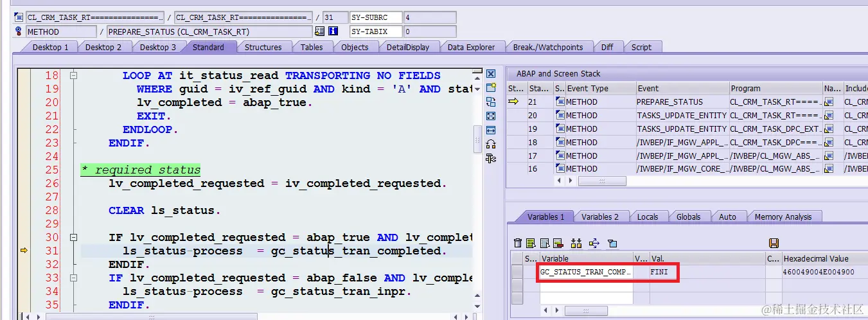The height and width of the screenshot is (320, 868).
Task: Click the small blue cylinder icon in the Variables toolbar
Action: (x=612, y=243)
